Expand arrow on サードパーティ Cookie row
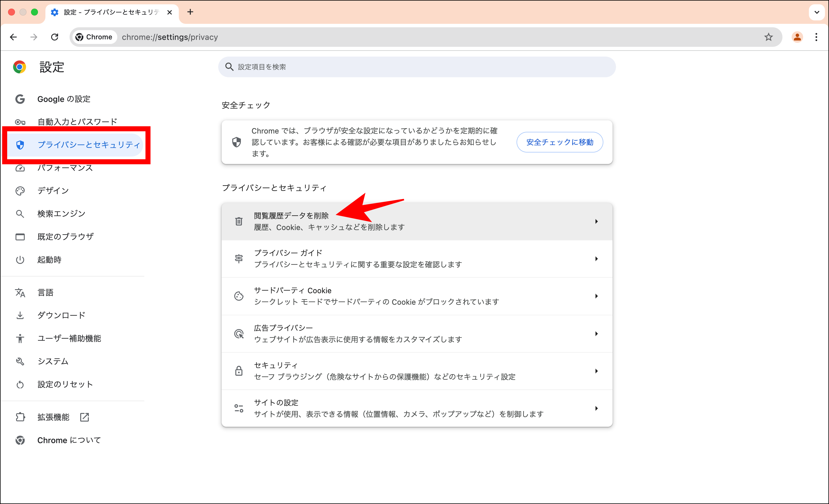The width and height of the screenshot is (829, 504). (596, 296)
